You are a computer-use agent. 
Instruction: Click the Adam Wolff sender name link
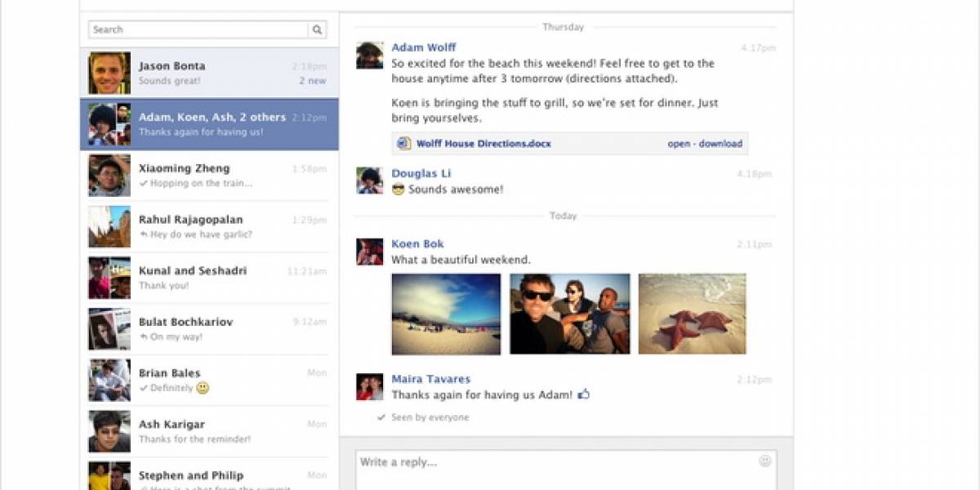pyautogui.click(x=424, y=47)
